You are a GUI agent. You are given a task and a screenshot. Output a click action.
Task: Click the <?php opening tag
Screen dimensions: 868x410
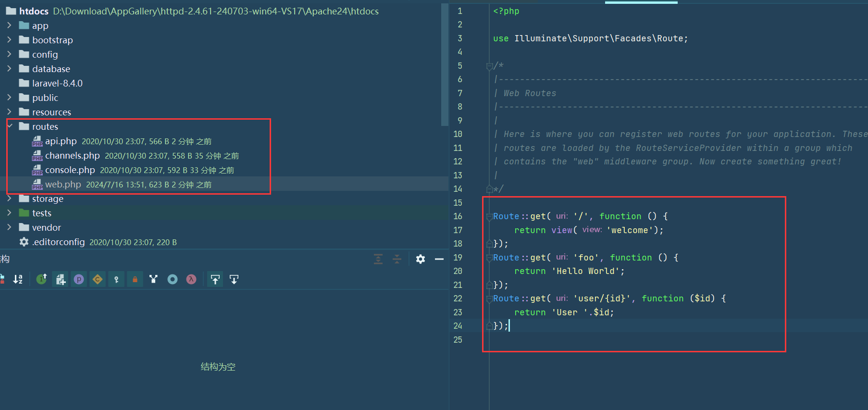506,11
